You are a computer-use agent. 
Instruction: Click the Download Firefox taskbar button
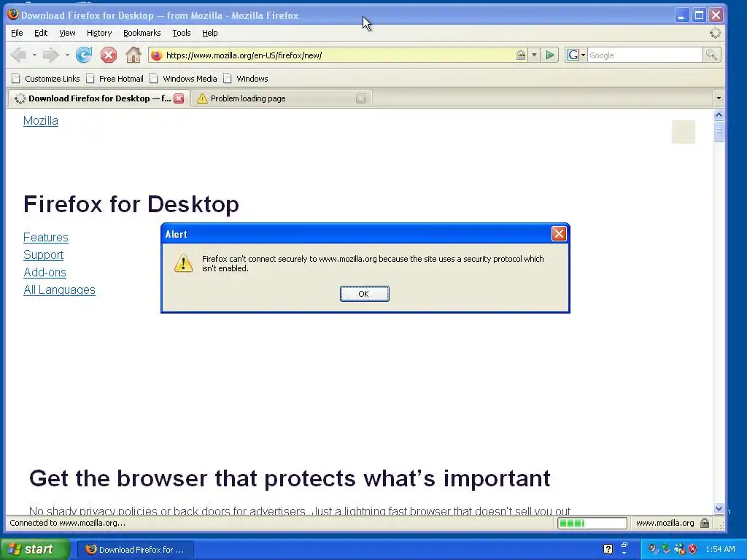click(136, 550)
